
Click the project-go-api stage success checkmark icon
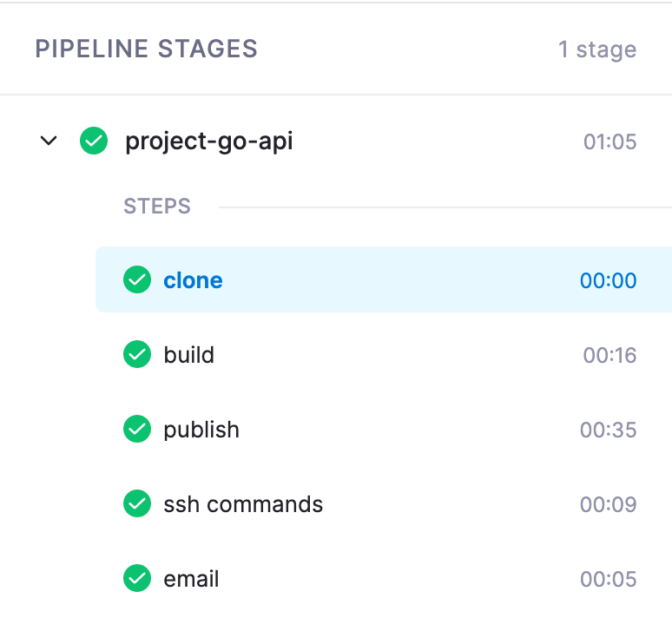(x=94, y=141)
